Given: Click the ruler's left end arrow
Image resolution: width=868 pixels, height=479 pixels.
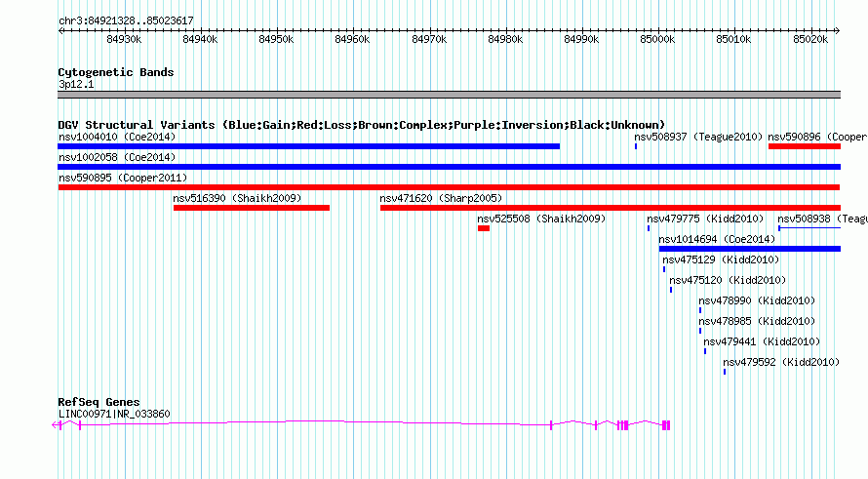Looking at the screenshot, I should [60, 31].
